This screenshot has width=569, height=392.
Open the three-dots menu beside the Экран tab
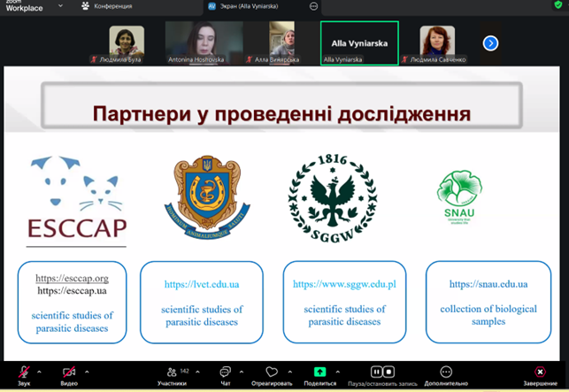tap(314, 5)
